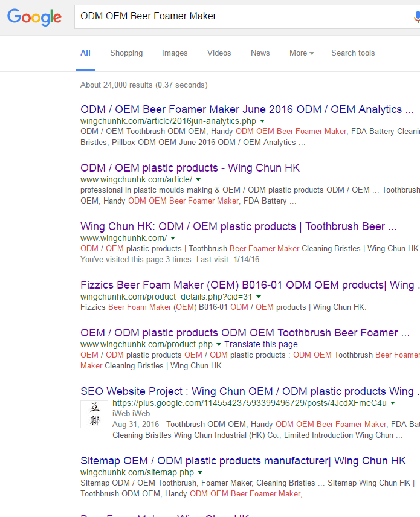Open the News tab
Viewport: 420px width, 517px height.
pyautogui.click(x=260, y=53)
